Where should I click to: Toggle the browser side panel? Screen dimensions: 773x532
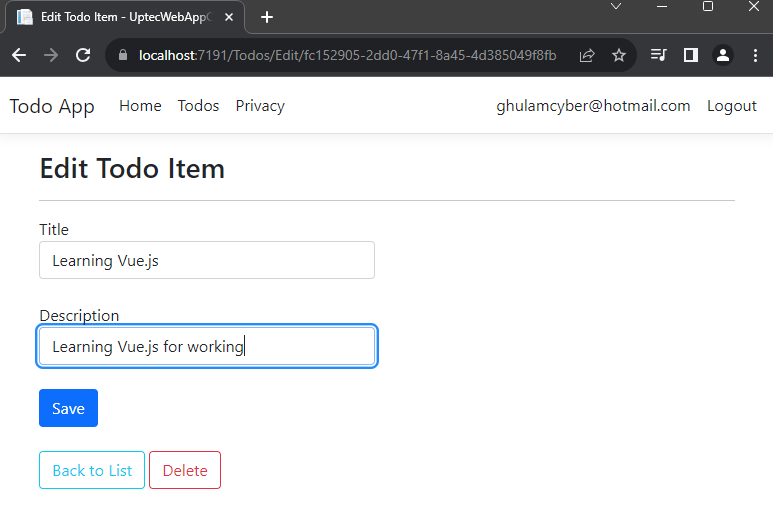(x=690, y=55)
